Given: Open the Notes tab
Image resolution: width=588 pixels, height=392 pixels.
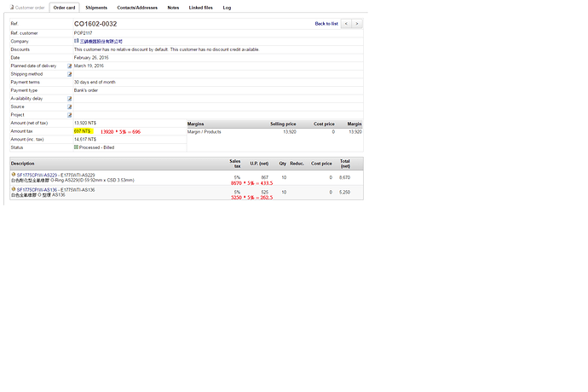Looking at the screenshot, I should (173, 7).
